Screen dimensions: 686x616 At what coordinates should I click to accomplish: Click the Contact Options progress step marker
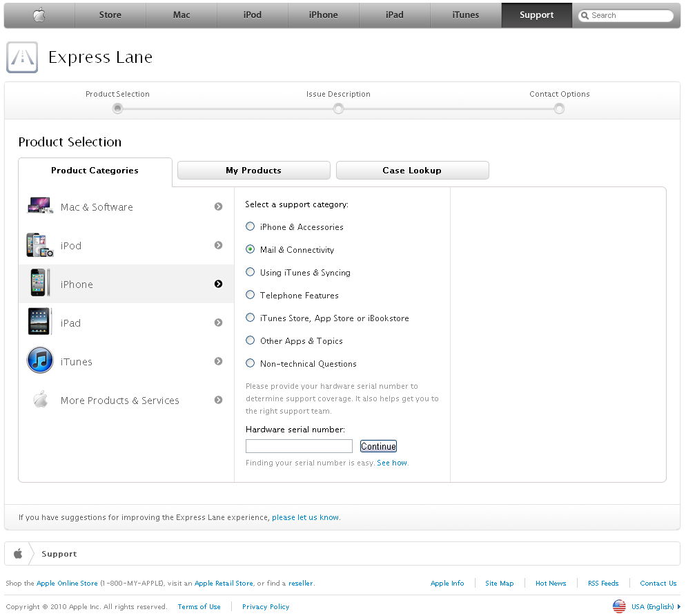(559, 108)
